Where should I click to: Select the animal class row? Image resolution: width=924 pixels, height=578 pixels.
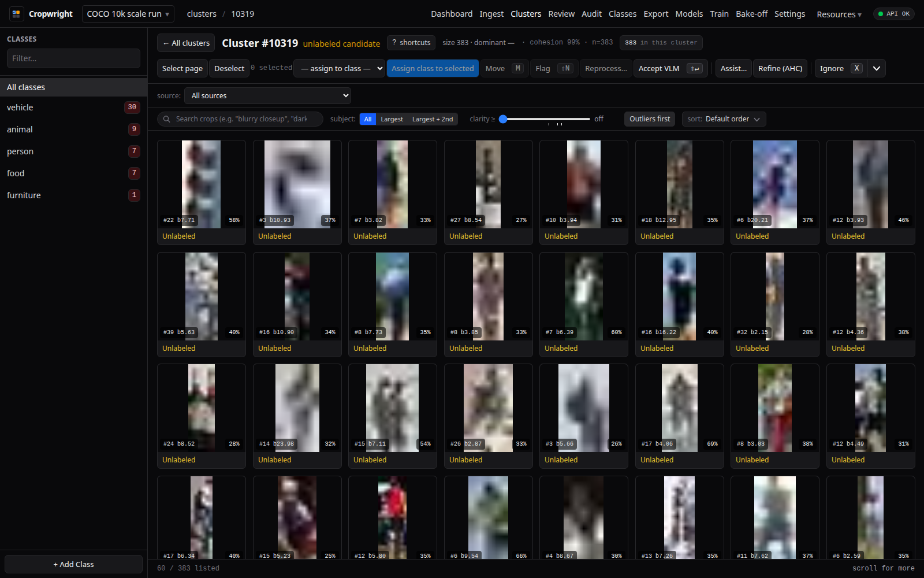tap(73, 129)
